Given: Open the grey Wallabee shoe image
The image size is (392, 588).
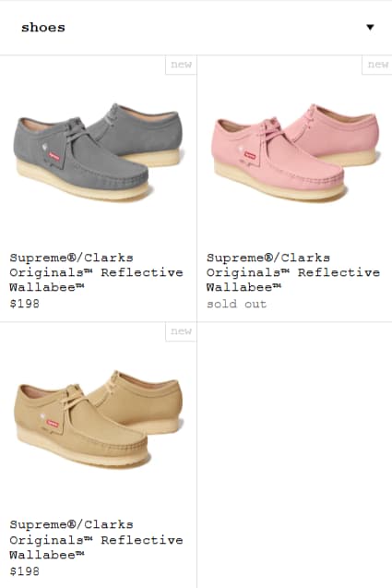Looking at the screenshot, I should pos(98,152).
